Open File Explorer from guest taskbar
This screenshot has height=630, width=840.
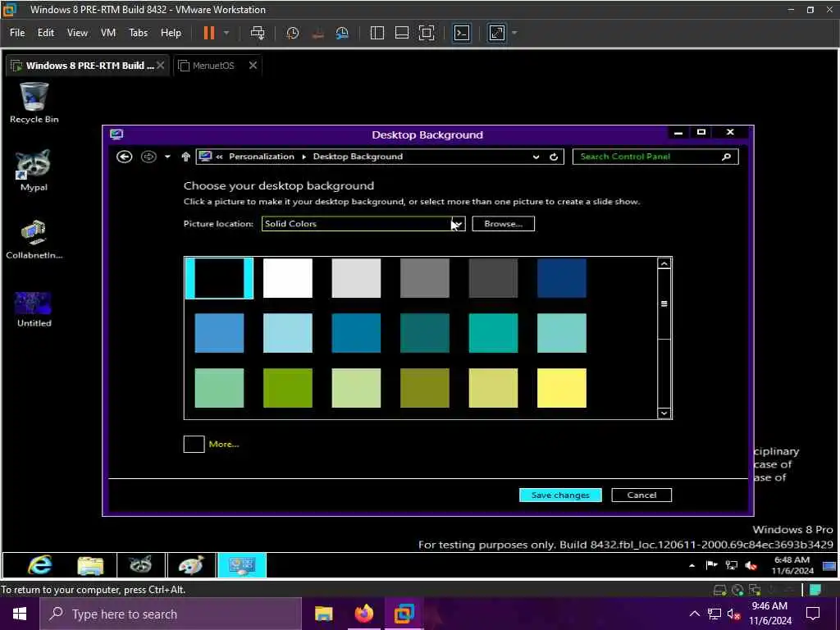tap(90, 565)
